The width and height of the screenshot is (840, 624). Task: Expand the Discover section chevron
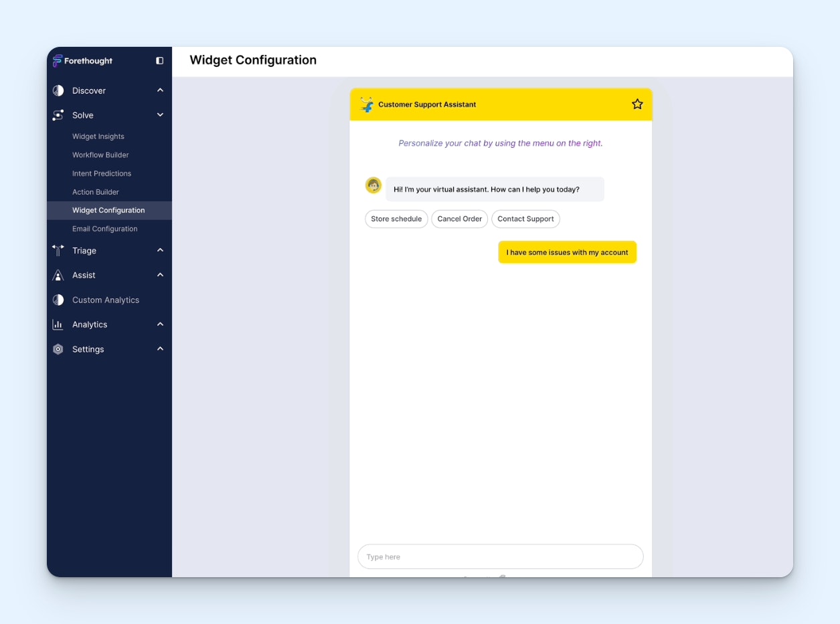[160, 90]
